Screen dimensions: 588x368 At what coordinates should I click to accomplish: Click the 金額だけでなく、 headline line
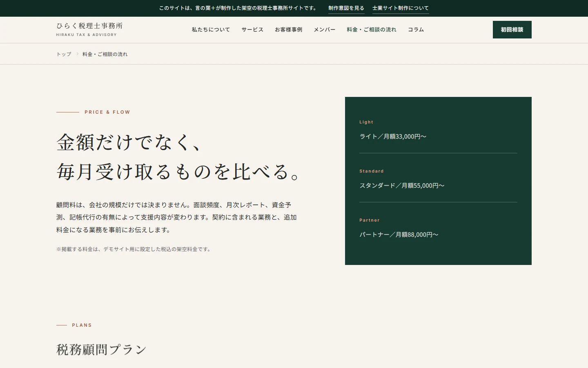pos(129,142)
